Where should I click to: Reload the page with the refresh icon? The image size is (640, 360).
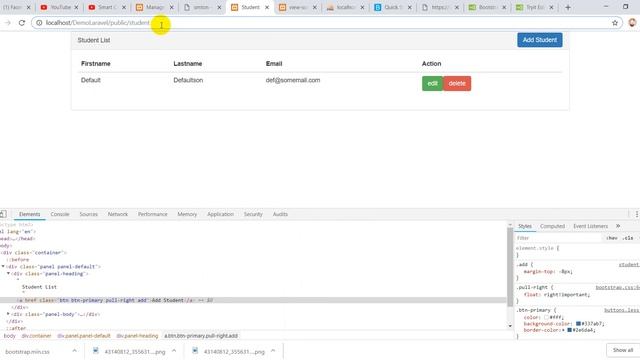[22, 23]
